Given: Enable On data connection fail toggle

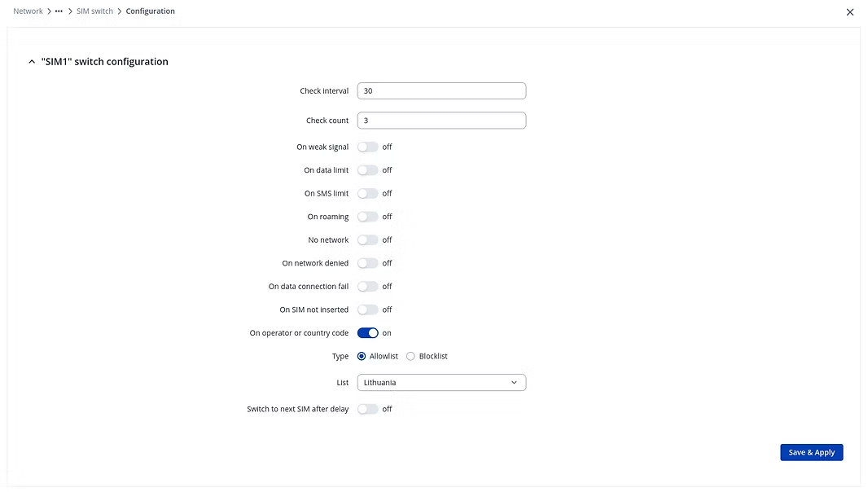Looking at the screenshot, I should pyautogui.click(x=368, y=287).
